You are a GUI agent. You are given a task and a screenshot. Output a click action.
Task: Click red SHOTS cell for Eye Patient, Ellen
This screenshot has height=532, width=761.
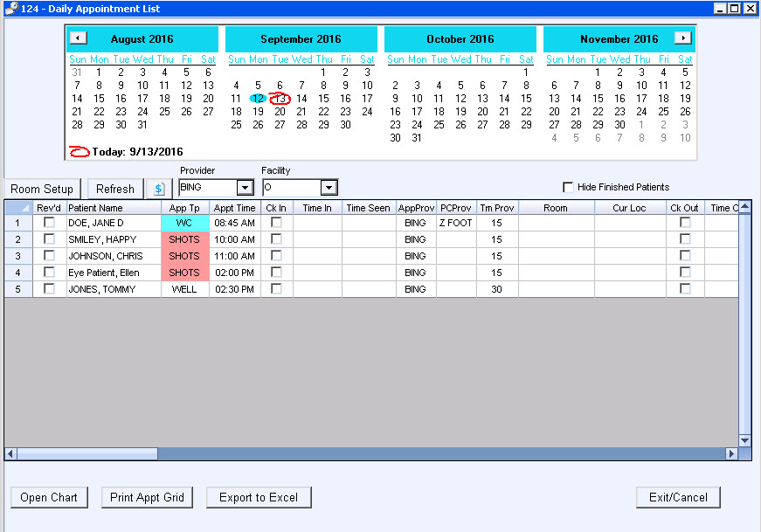[x=185, y=273]
